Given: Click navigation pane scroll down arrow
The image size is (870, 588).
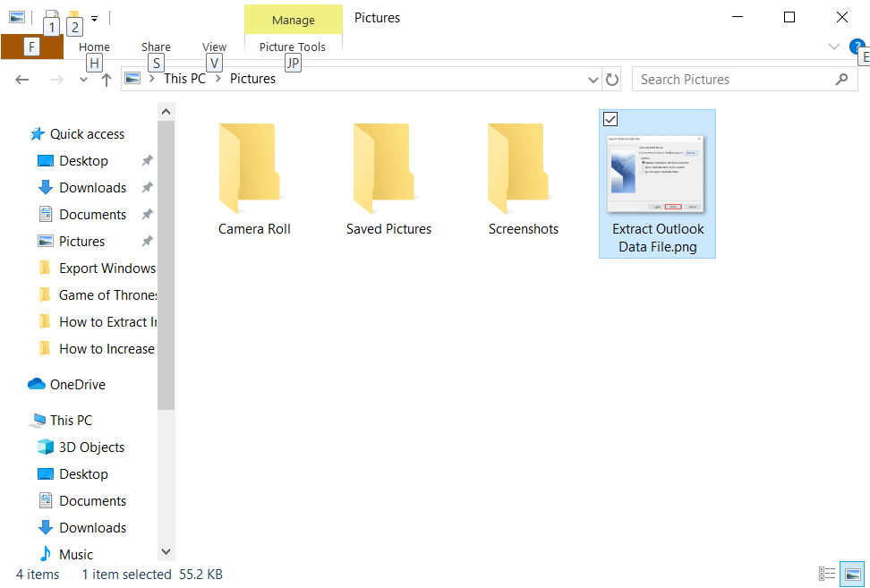Looking at the screenshot, I should [x=166, y=551].
